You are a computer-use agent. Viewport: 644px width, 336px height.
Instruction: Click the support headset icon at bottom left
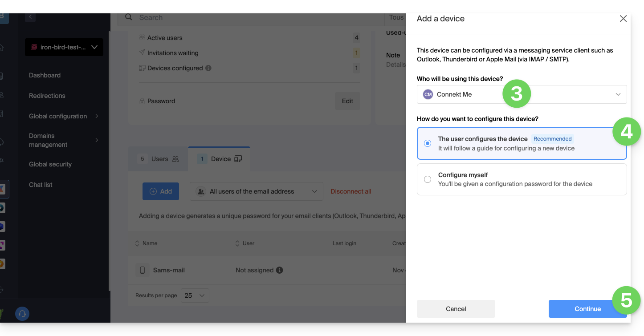coord(22,314)
